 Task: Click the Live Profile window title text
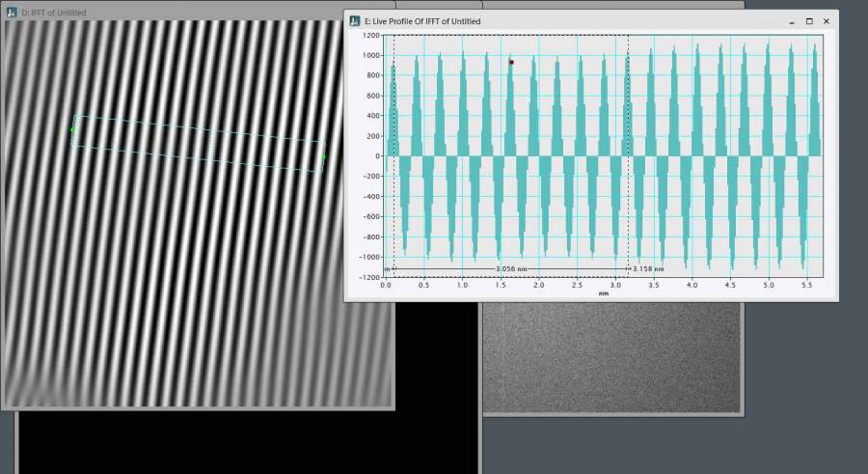tap(422, 21)
